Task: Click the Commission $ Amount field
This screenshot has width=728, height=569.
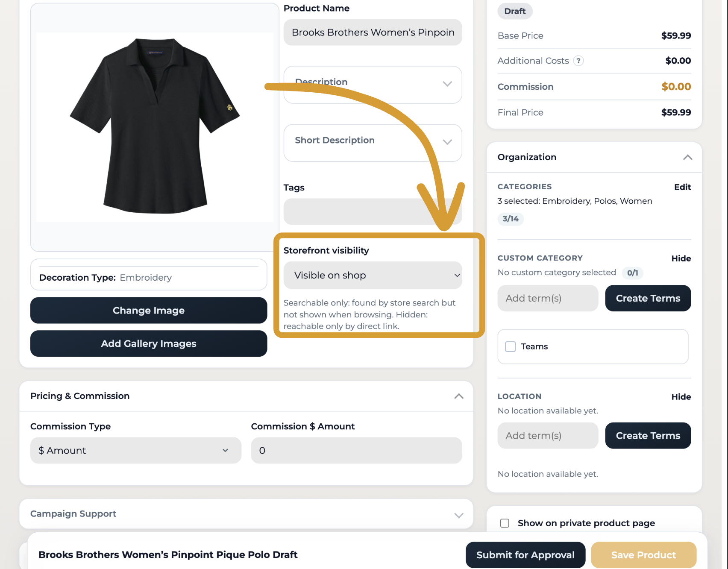Action: [x=356, y=450]
